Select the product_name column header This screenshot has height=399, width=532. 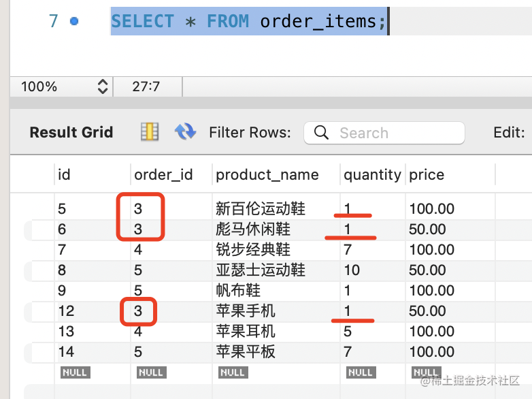click(267, 175)
